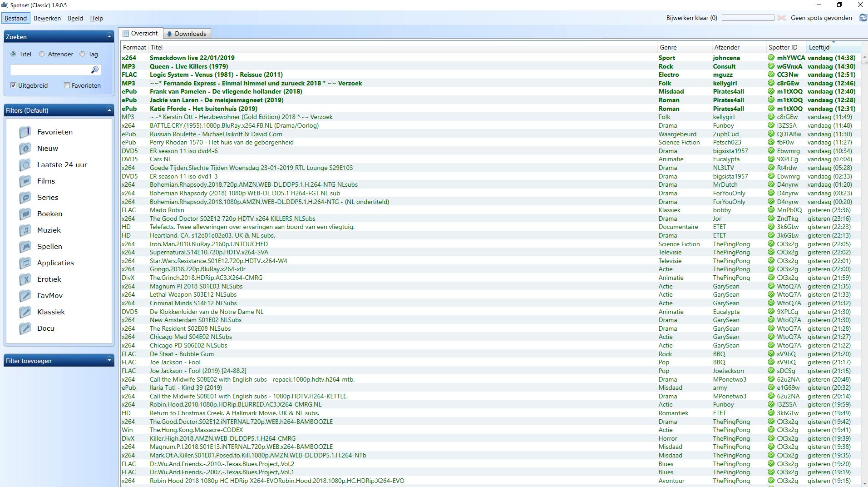Open spot Iron.Man.2010.BluRay.2160p.UNTOUCHED
The image size is (868, 487).
click(209, 244)
